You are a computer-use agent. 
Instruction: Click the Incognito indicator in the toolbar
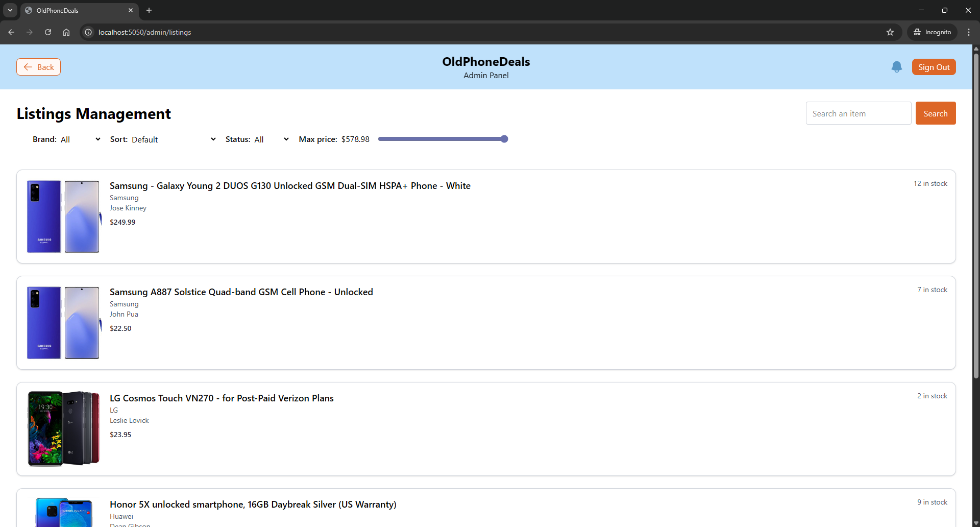pos(932,32)
